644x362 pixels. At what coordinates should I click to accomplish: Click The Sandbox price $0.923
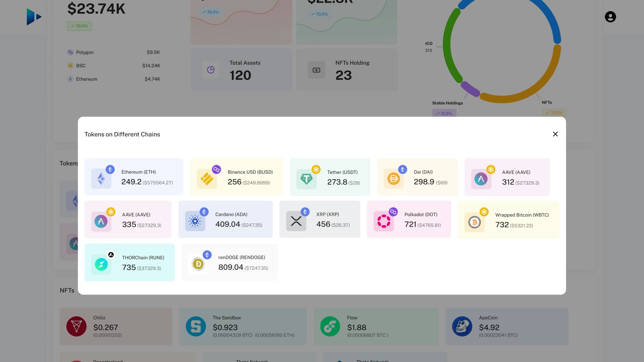coord(225,327)
